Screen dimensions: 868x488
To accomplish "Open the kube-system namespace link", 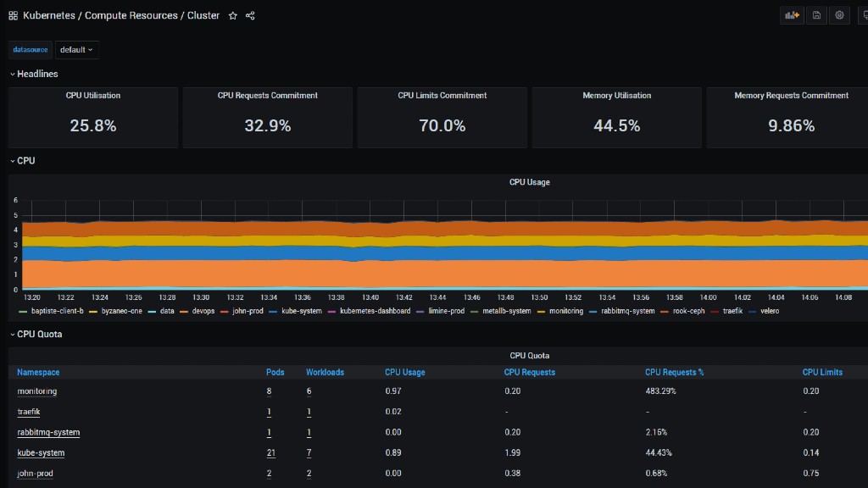I will (41, 452).
